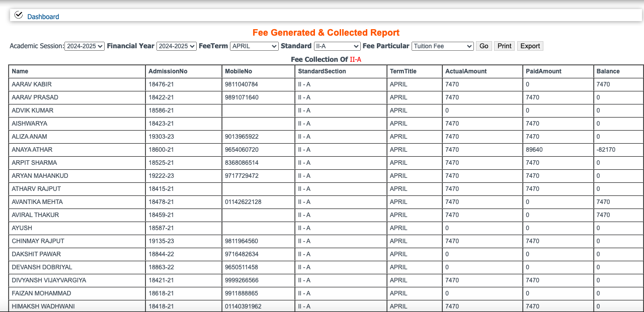Select the name DEVANSH DOBRIYAL
The width and height of the screenshot is (644, 312).
[x=42, y=267]
